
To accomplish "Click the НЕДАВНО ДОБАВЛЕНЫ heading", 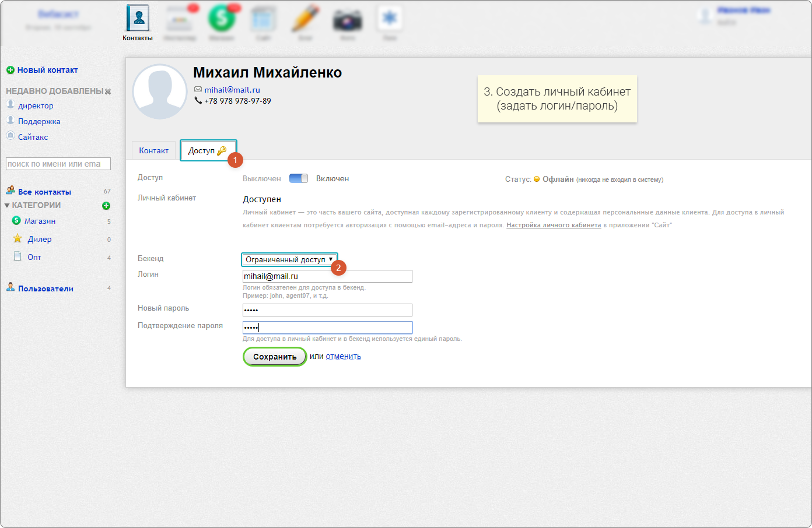I will coord(55,91).
